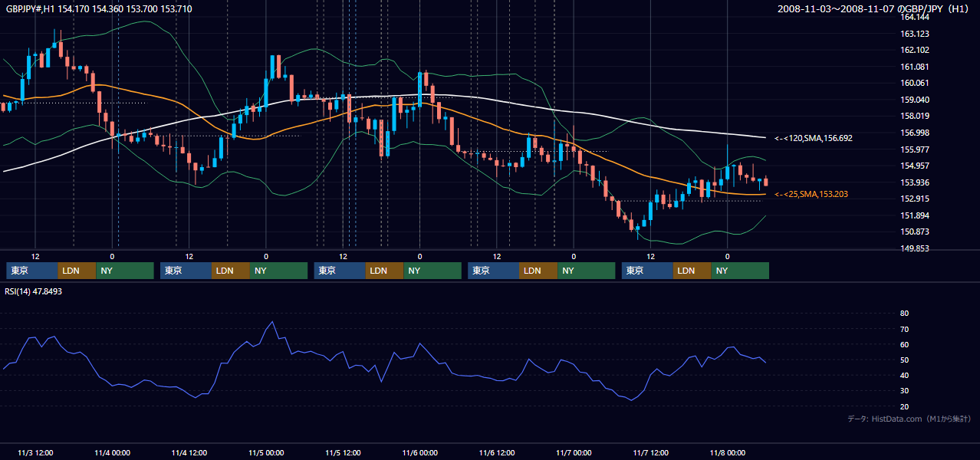Select the 11/6 12:00 date label
Screen dimensions: 980x460
(x=496, y=453)
